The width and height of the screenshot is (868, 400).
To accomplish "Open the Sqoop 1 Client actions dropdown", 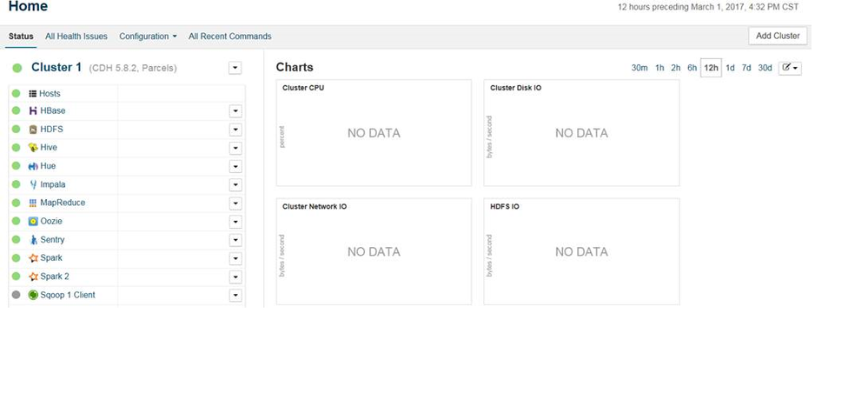I will pos(235,296).
